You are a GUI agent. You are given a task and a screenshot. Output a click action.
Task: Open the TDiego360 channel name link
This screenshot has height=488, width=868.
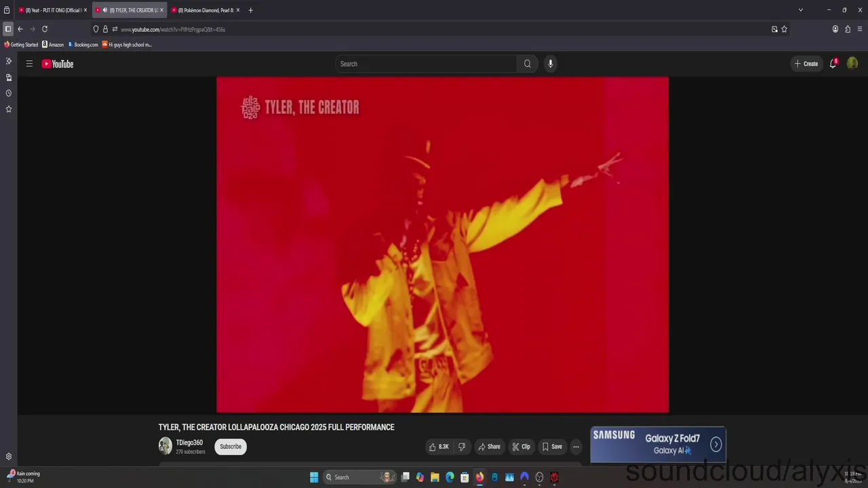[x=189, y=443]
